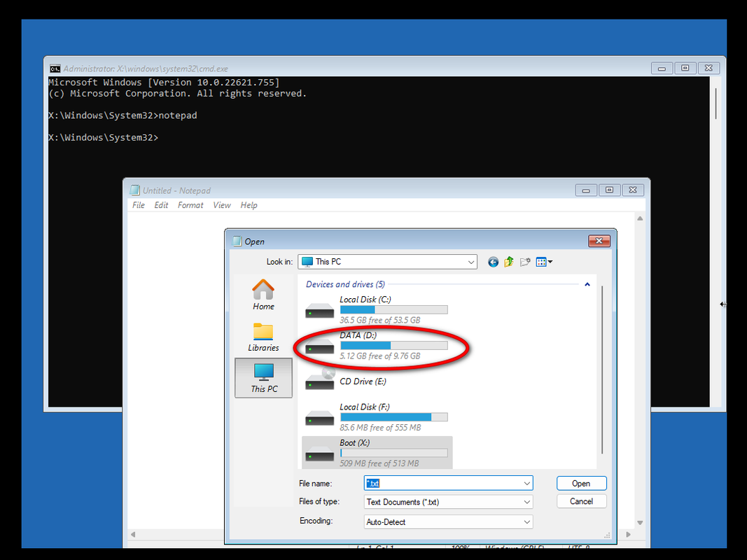This screenshot has height=560, width=747.
Task: Click the cmd prompt line 'X:\Windows\System32>'
Action: 103,138
